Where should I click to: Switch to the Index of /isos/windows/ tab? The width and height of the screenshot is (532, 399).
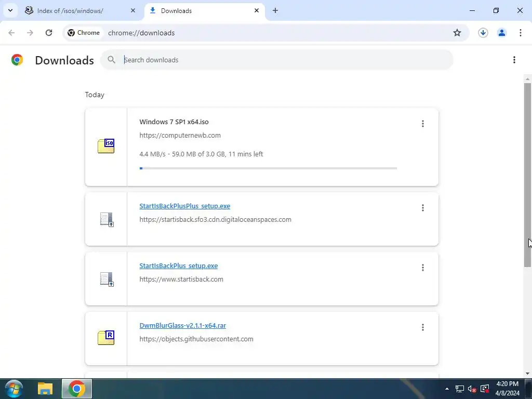(81, 10)
